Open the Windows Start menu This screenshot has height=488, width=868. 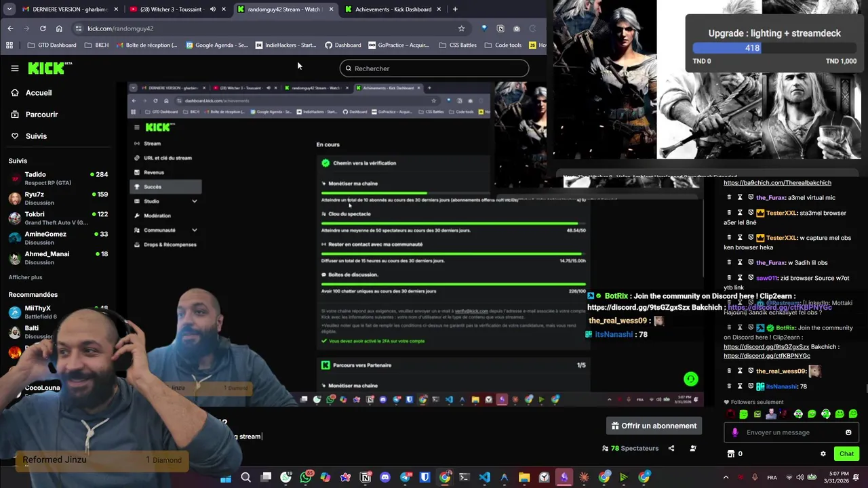click(x=226, y=478)
